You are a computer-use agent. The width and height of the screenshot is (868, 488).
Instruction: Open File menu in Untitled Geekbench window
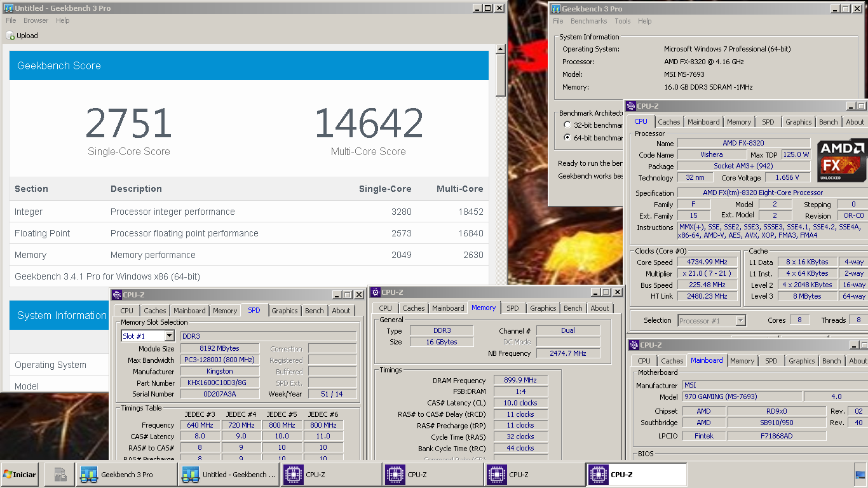[11, 20]
